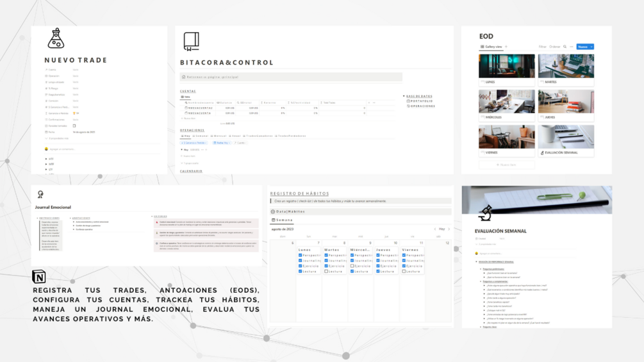Open dropdown arrow on the Nuevo button
The image size is (644, 362).
pos(591,47)
